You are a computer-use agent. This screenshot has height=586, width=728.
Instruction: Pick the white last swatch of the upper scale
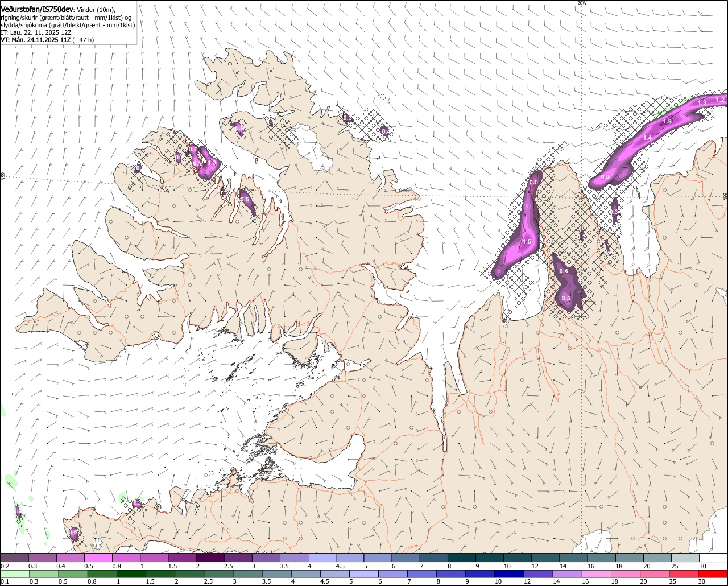coord(713,558)
